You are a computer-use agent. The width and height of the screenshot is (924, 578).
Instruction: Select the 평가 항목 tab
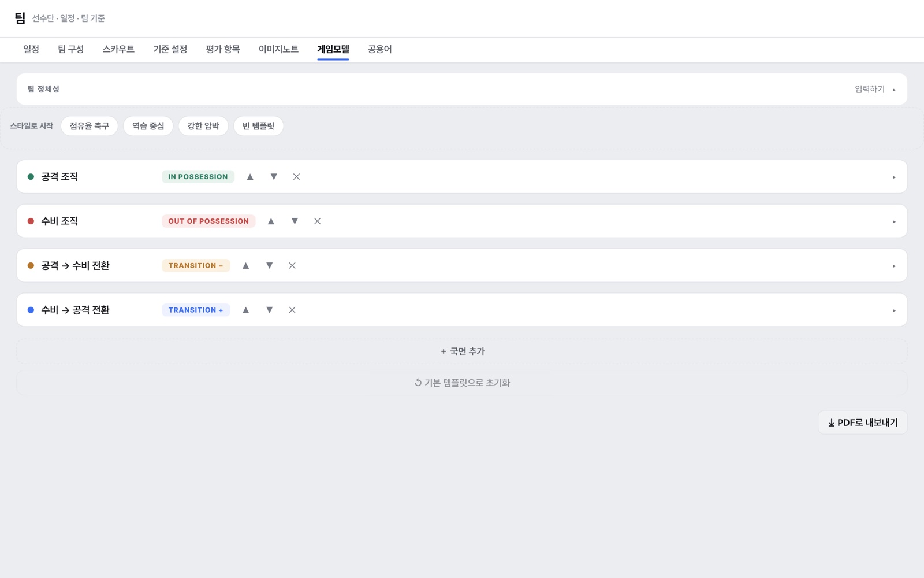[223, 50]
